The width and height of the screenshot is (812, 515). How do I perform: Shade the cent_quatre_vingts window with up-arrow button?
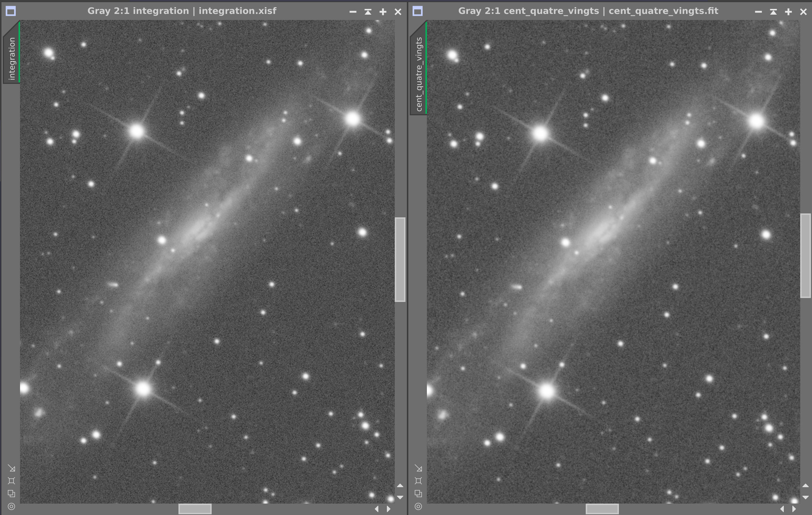[x=773, y=12]
